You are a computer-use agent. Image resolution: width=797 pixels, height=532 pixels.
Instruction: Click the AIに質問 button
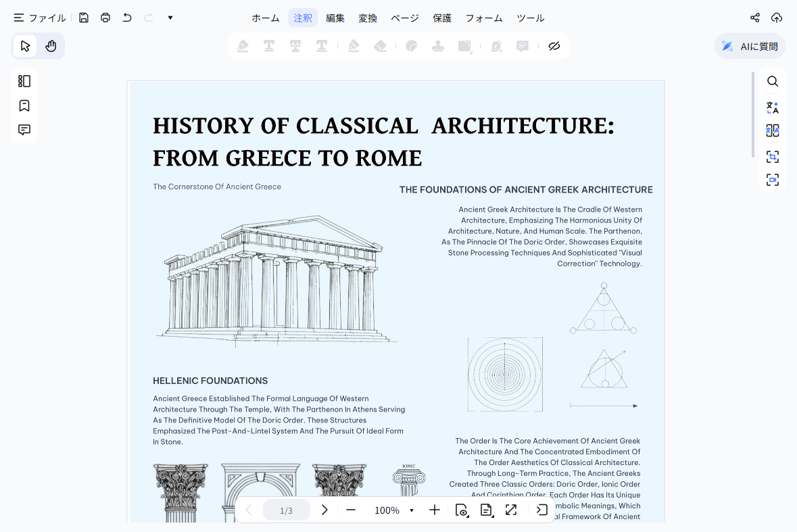tap(750, 46)
